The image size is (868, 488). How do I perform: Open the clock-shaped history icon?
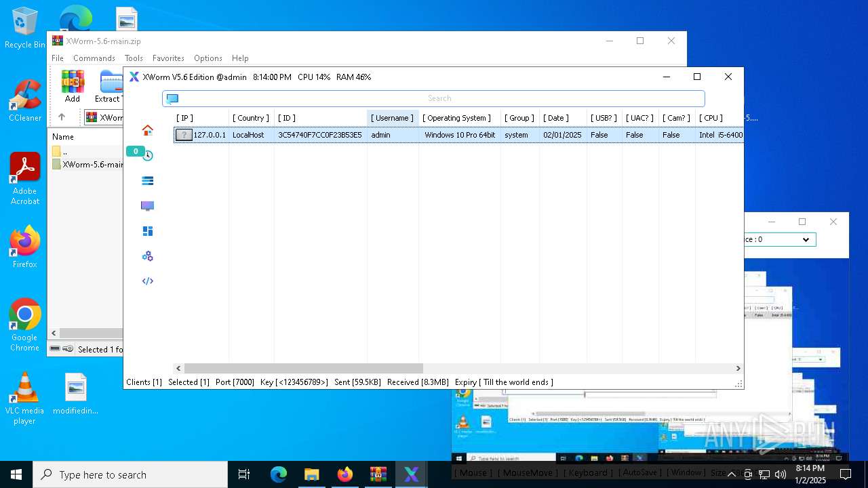click(148, 156)
